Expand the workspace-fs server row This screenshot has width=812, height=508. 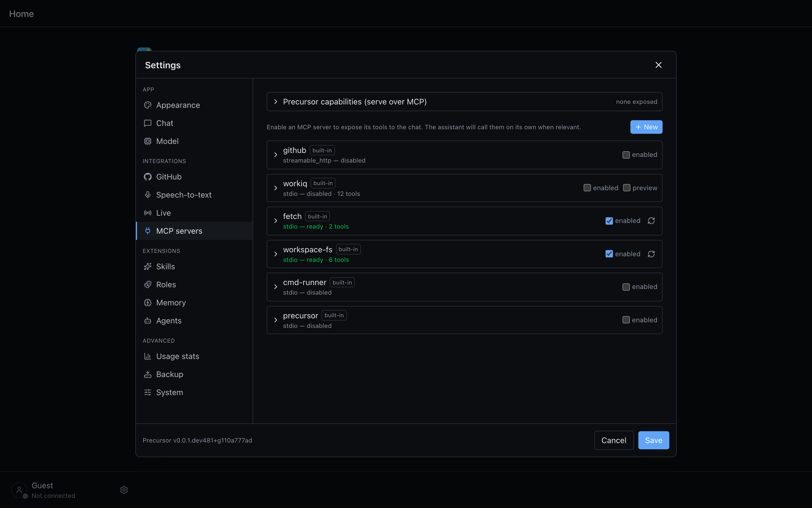click(275, 254)
